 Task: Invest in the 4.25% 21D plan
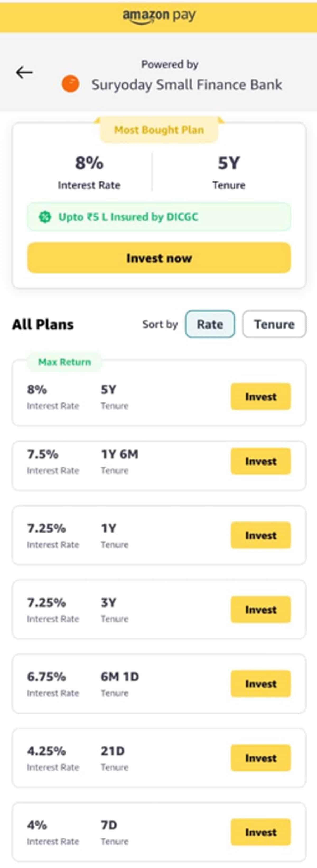click(260, 758)
